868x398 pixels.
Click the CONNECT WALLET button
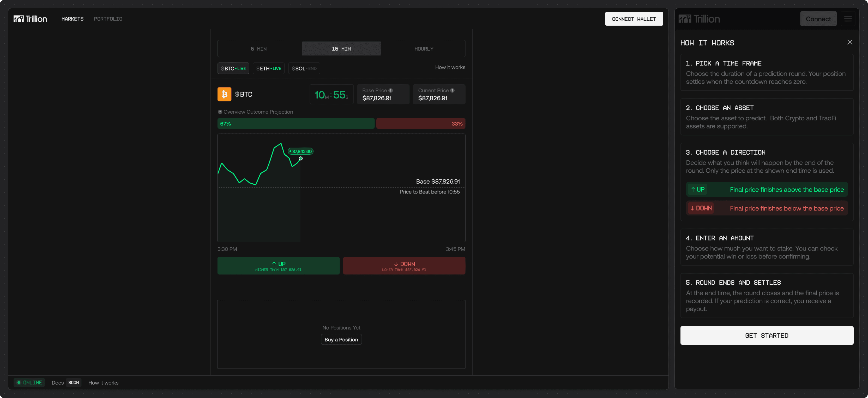[x=634, y=19]
